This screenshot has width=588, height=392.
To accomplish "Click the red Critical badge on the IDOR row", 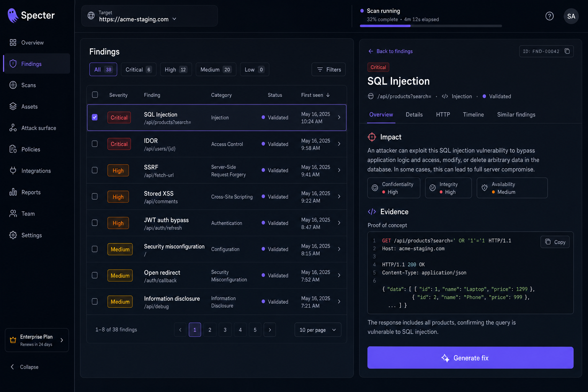I will coord(119,144).
